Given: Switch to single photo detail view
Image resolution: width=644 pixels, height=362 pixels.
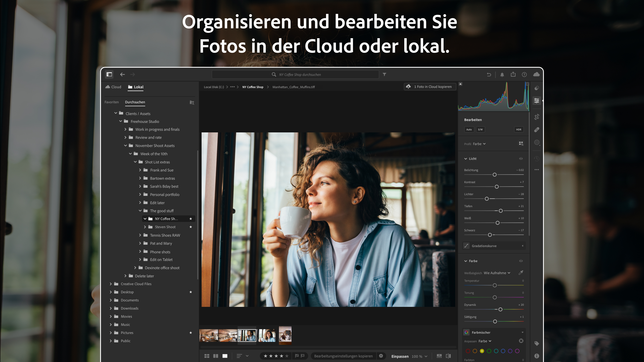Looking at the screenshot, I should tap(225, 356).
